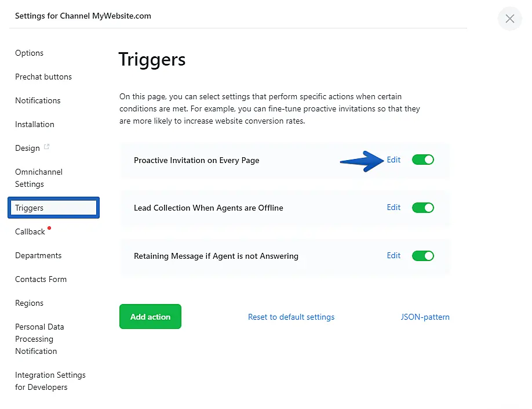The image size is (532, 409).
Task: Turn off Retaining Message trigger switch
Action: coord(423,255)
